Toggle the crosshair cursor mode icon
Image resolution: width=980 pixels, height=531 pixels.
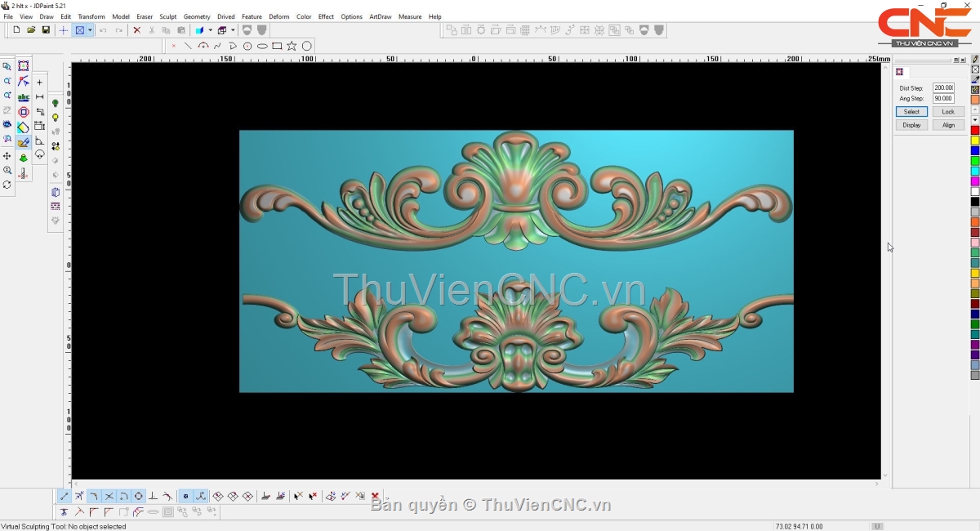(x=64, y=30)
